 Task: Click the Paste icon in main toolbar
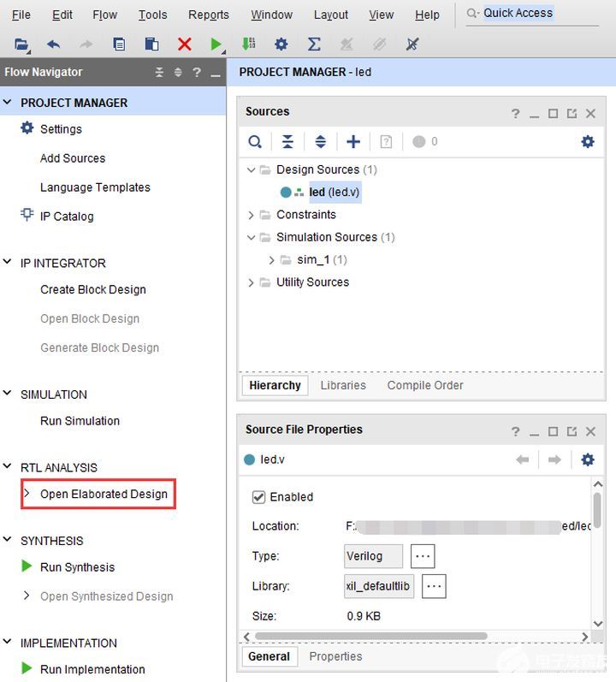(x=151, y=44)
